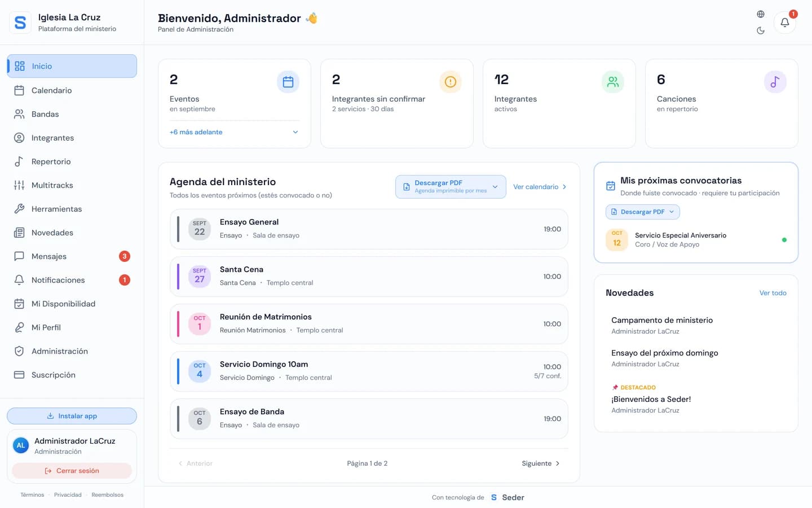Click Instalar app button
Screen dimensions: 812x508
72,416
